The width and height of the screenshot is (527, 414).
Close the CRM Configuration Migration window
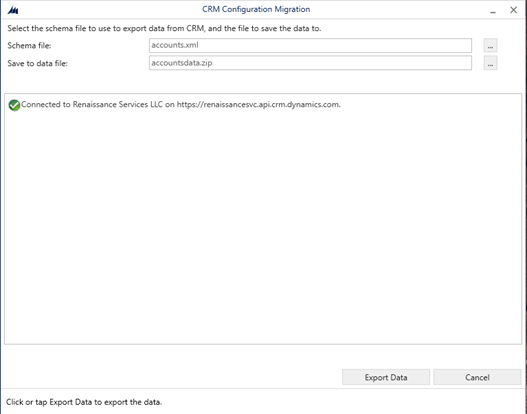tap(513, 10)
